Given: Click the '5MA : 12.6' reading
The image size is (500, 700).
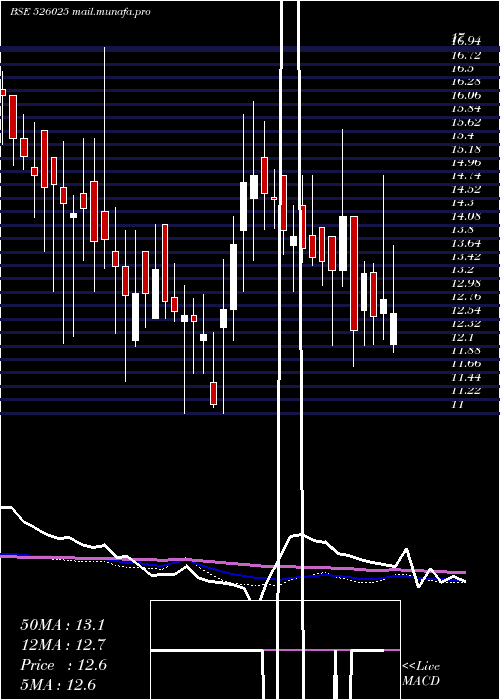Looking at the screenshot, I should click(x=58, y=685).
